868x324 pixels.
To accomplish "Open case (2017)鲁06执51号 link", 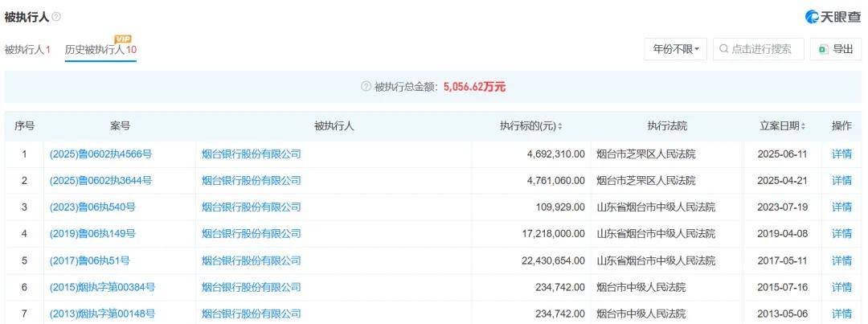I will [x=89, y=260].
